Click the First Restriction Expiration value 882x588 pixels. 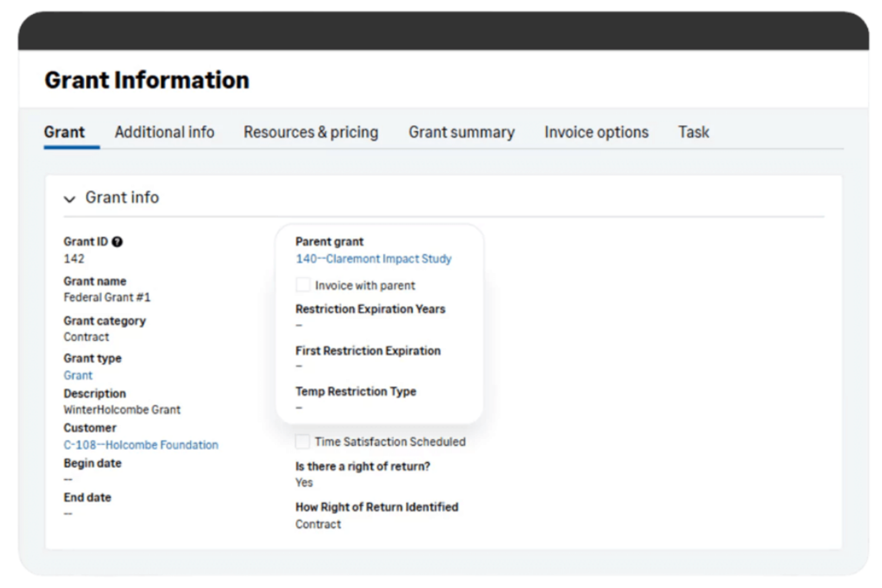point(299,366)
